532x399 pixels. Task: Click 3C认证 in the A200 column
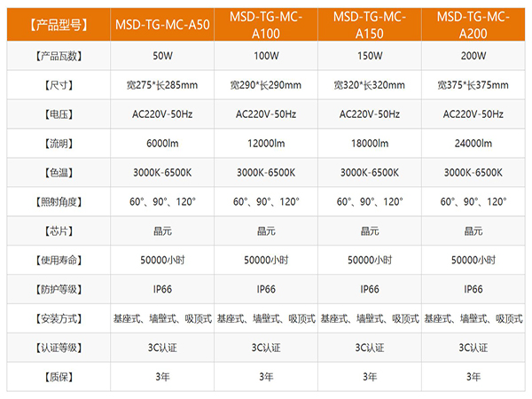coord(473,348)
